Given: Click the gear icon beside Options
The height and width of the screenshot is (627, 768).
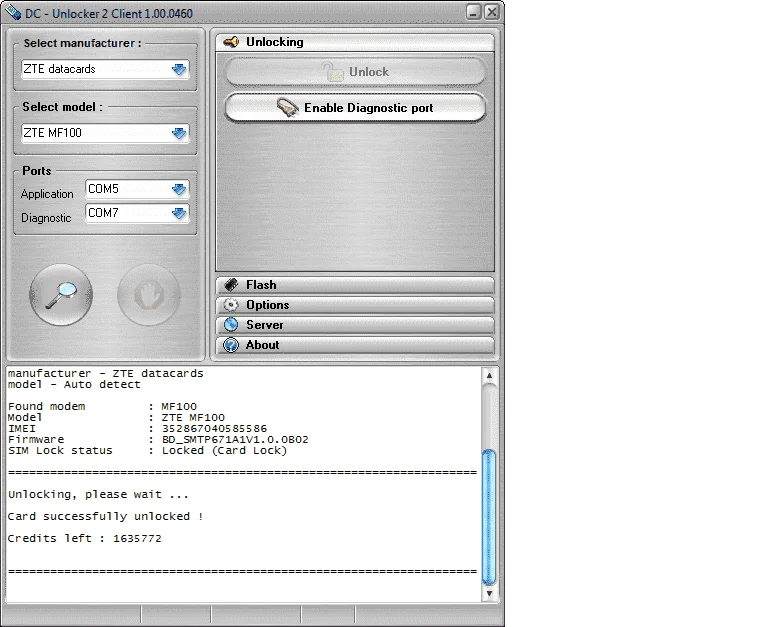Looking at the screenshot, I should 231,305.
